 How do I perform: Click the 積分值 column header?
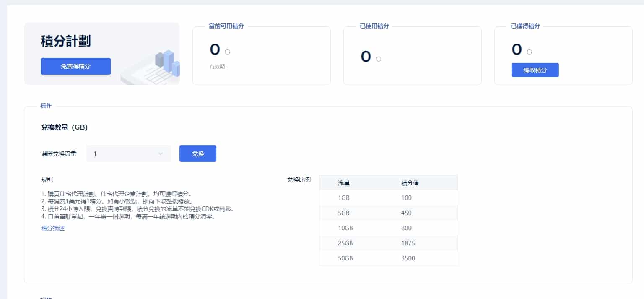point(410,183)
